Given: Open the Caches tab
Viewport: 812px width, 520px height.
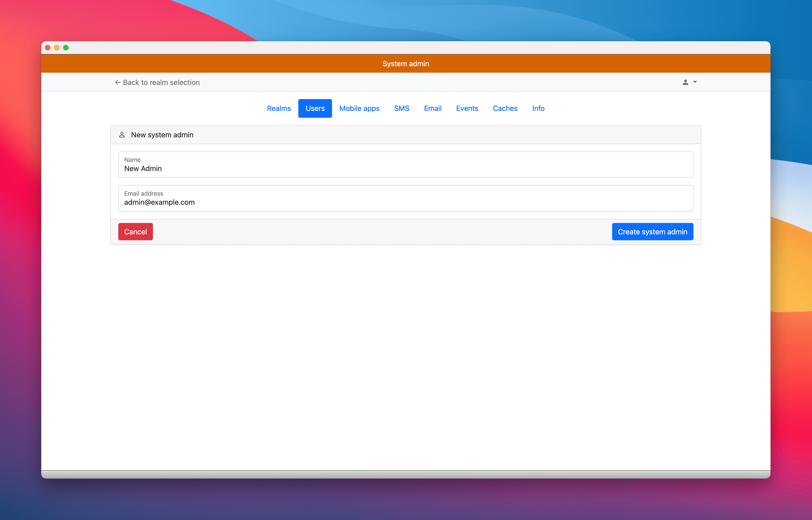Looking at the screenshot, I should pos(505,108).
